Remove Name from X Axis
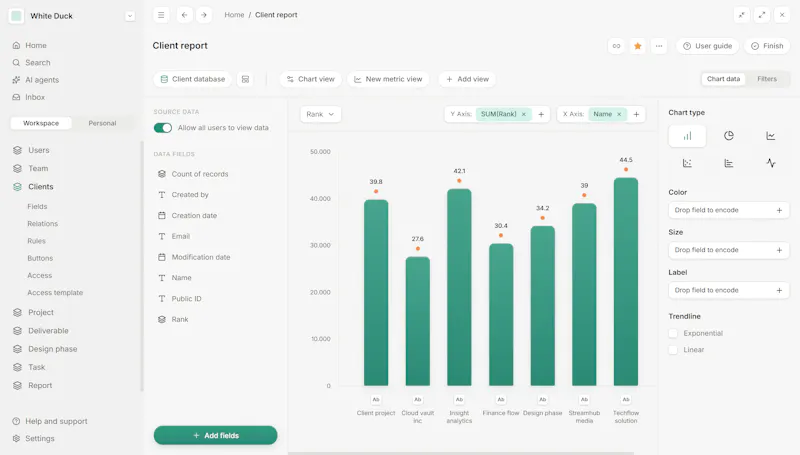 pos(619,114)
